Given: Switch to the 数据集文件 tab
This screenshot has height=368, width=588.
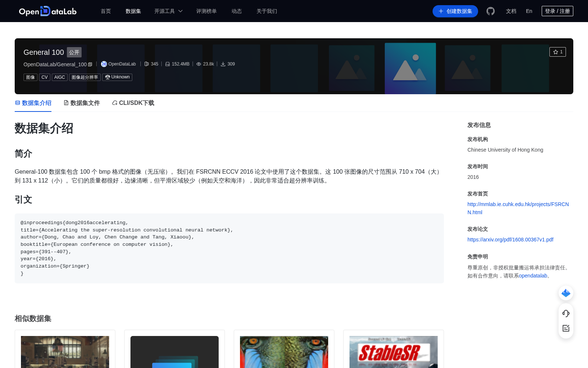Looking at the screenshot, I should [82, 103].
